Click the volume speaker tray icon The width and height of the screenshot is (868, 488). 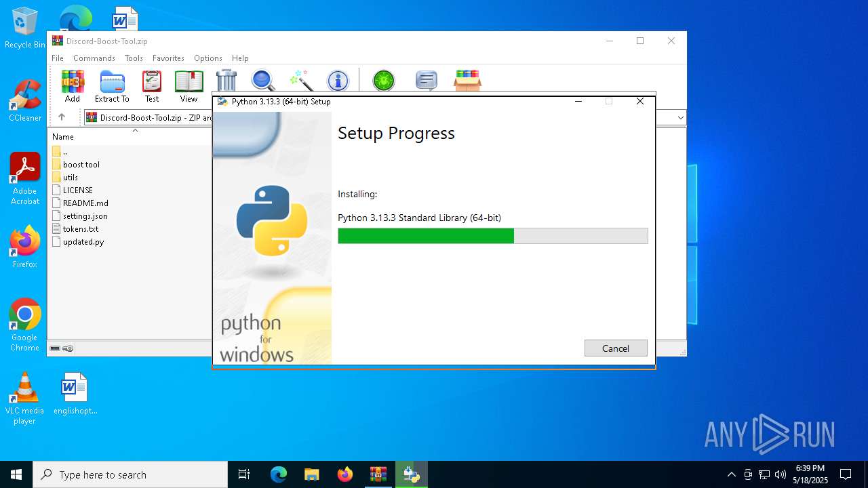click(781, 474)
